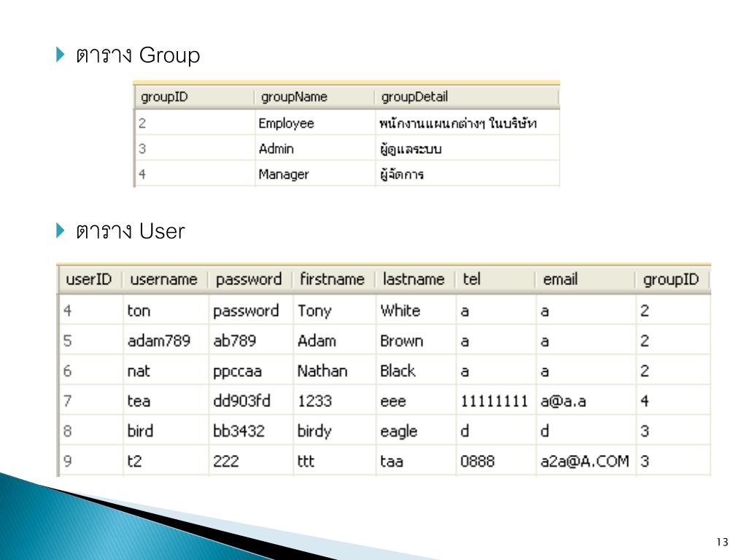Select the groupID cell in bird's row

pyautogui.click(x=673, y=430)
